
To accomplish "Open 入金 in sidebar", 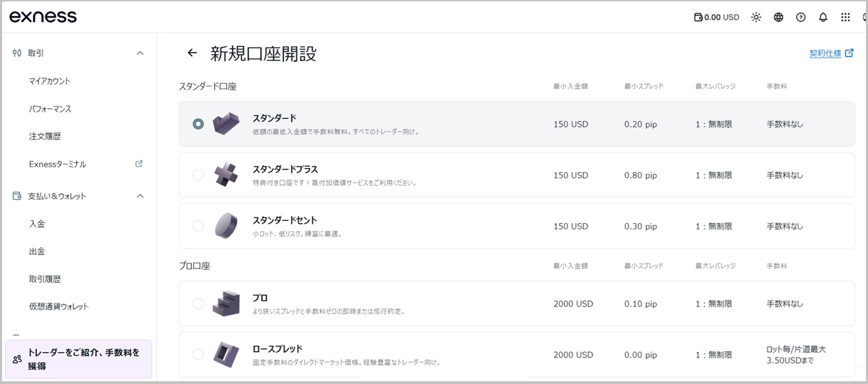I will pyautogui.click(x=37, y=224).
